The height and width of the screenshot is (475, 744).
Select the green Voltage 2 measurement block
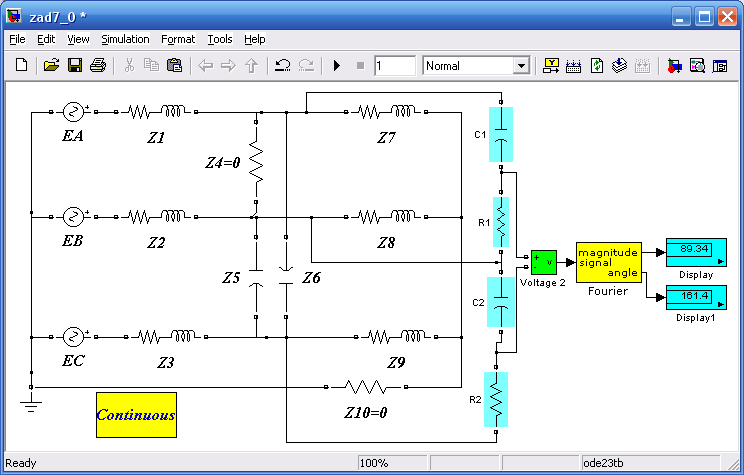[x=544, y=262]
